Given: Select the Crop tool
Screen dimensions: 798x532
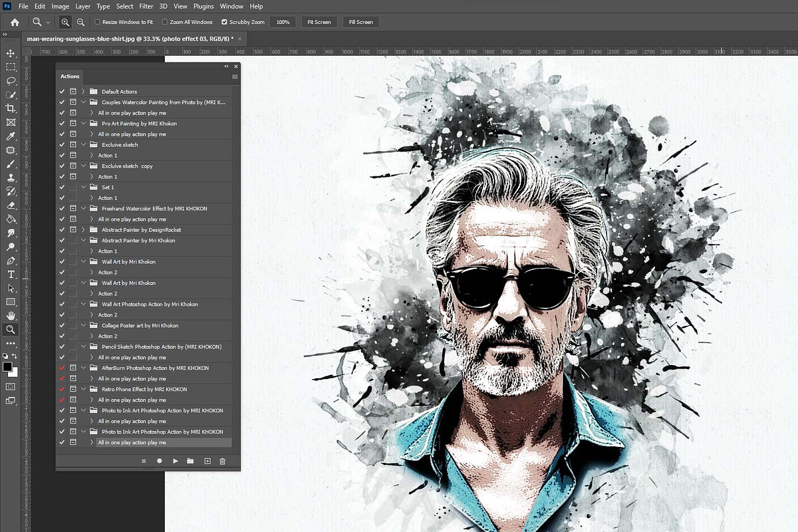Looking at the screenshot, I should (11, 108).
